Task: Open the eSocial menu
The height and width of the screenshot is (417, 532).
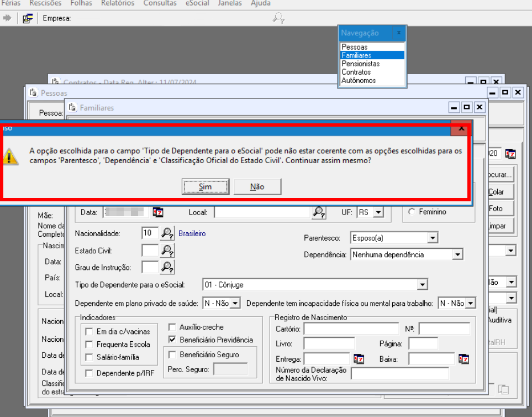Action: [x=198, y=3]
